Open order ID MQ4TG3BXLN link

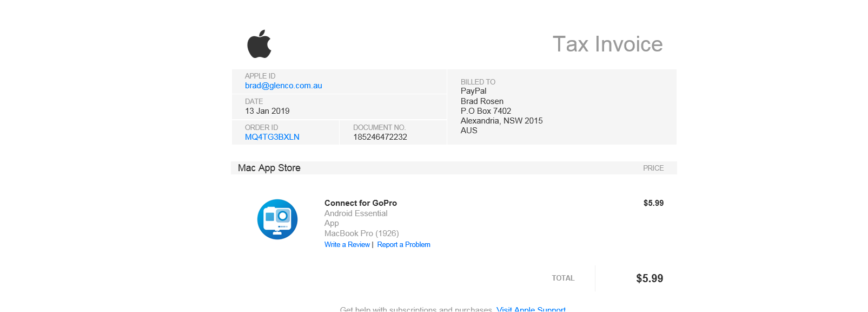click(x=272, y=137)
